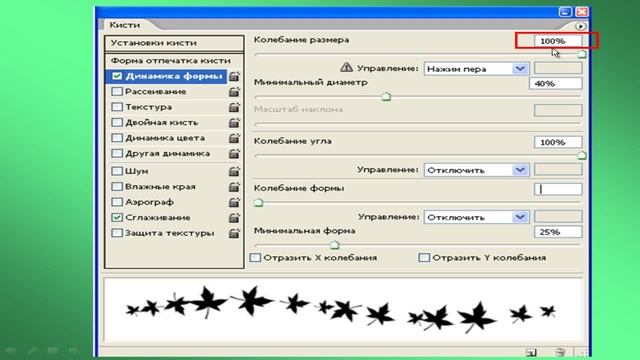The height and width of the screenshot is (360, 640).
Task: Select Форма отпечатка кисти section
Action: coord(174,61)
